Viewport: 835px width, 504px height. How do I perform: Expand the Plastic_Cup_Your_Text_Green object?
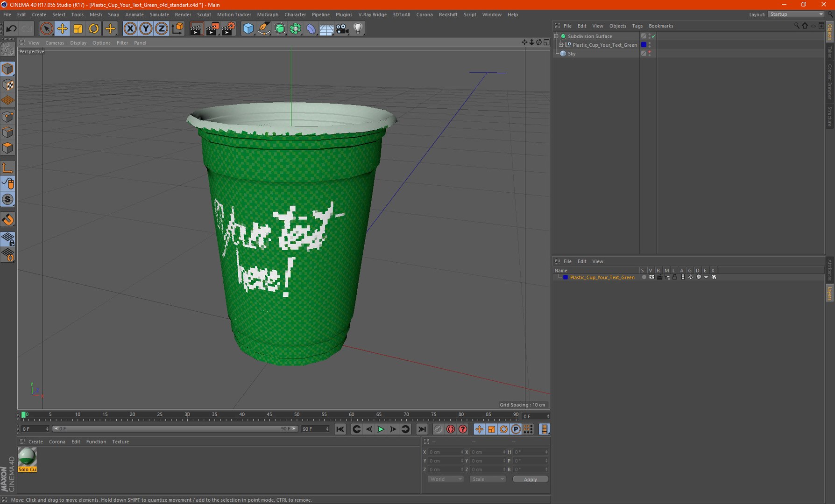tap(561, 45)
